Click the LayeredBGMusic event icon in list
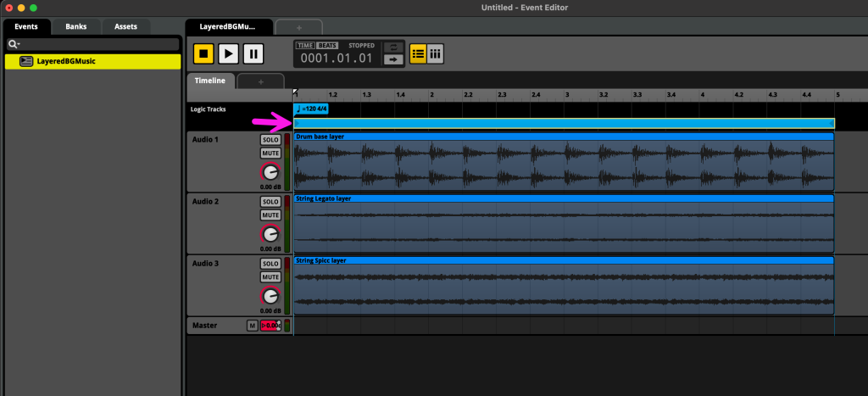 [26, 62]
